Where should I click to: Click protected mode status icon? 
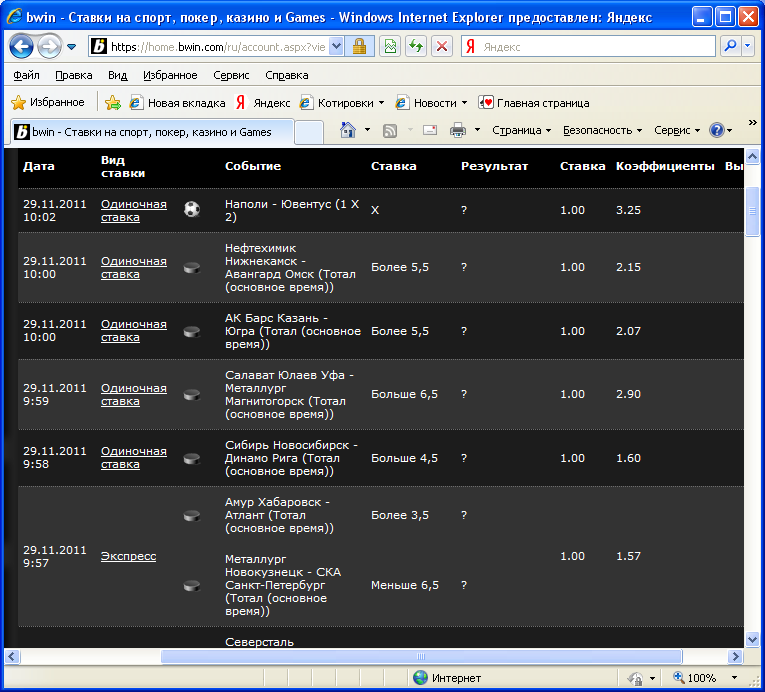pos(635,678)
